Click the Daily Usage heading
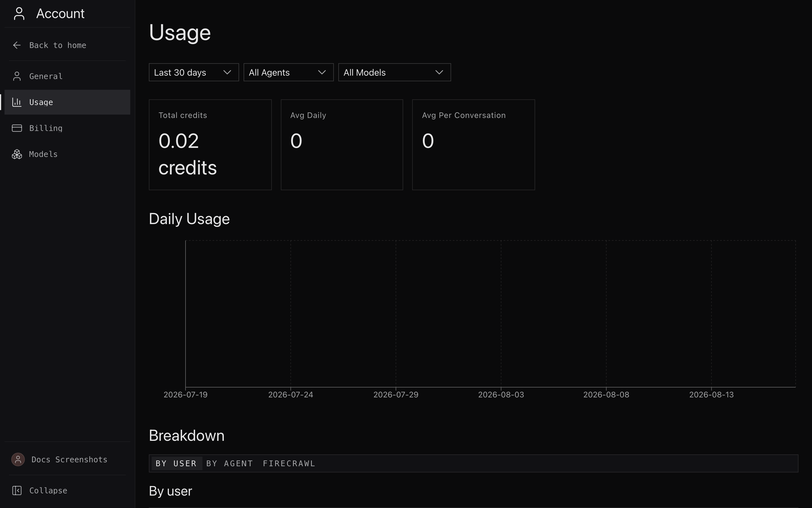Screen dimensions: 812x508 click(x=189, y=219)
